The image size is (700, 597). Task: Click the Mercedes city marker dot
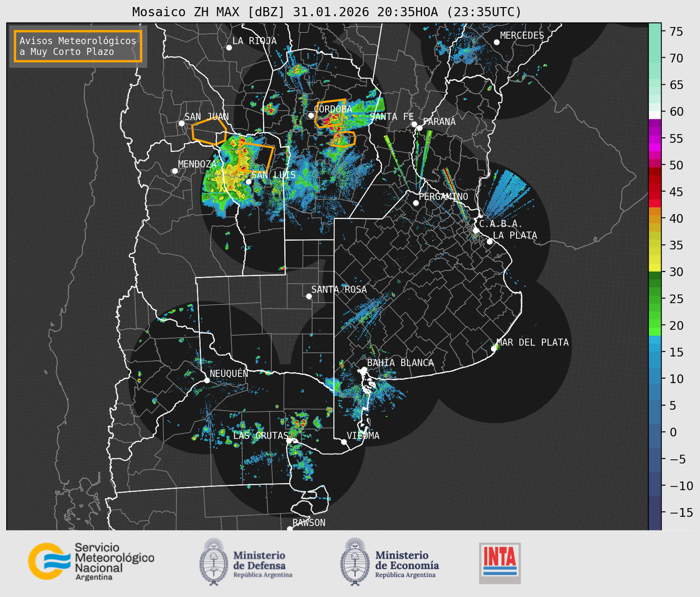click(496, 42)
